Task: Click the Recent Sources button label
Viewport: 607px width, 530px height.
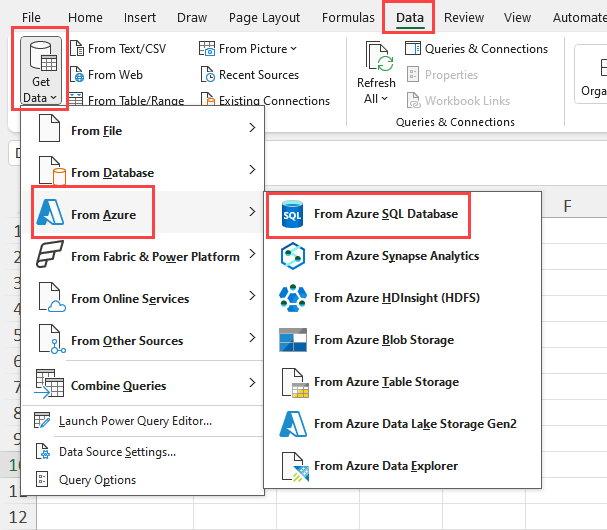Action: pos(259,75)
